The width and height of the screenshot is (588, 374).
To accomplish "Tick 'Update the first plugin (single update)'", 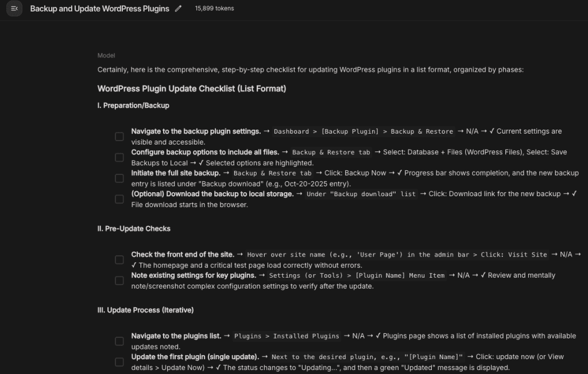I will [119, 362].
